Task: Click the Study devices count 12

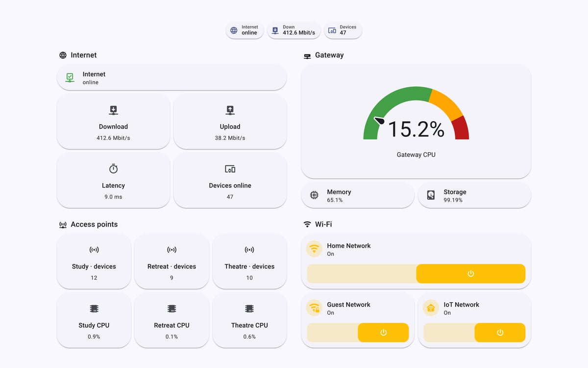Action: click(94, 278)
